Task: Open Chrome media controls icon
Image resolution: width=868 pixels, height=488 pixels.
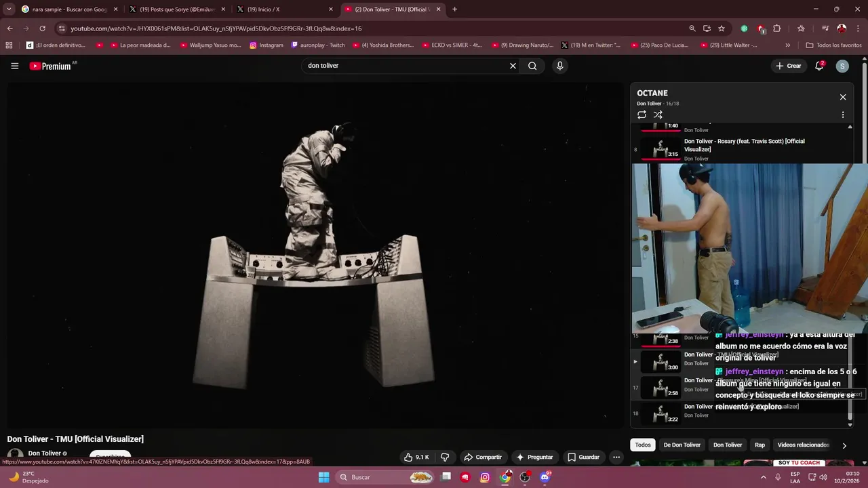Action: click(825, 28)
